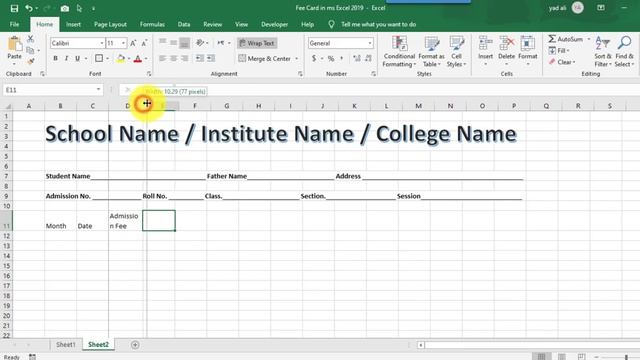Image resolution: width=640 pixels, height=360 pixels.
Task: Activate the Format Painter brush
Action: pyautogui.click(x=31, y=62)
